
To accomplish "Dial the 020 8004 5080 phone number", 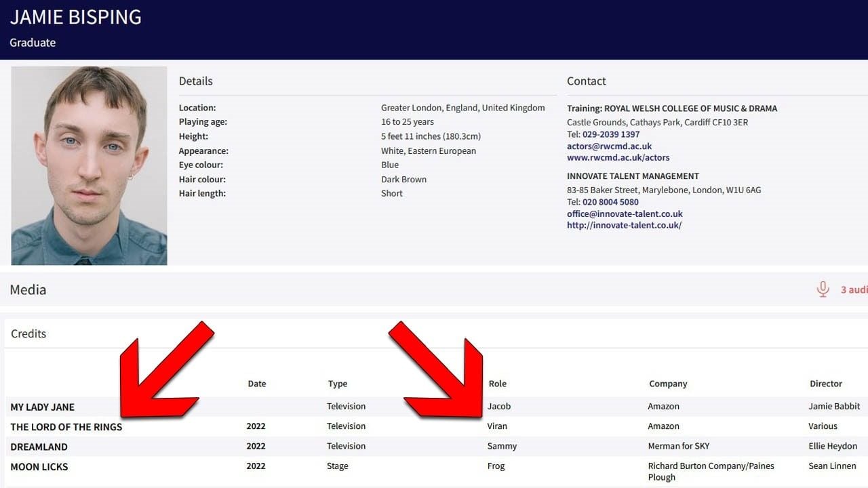I will point(610,201).
